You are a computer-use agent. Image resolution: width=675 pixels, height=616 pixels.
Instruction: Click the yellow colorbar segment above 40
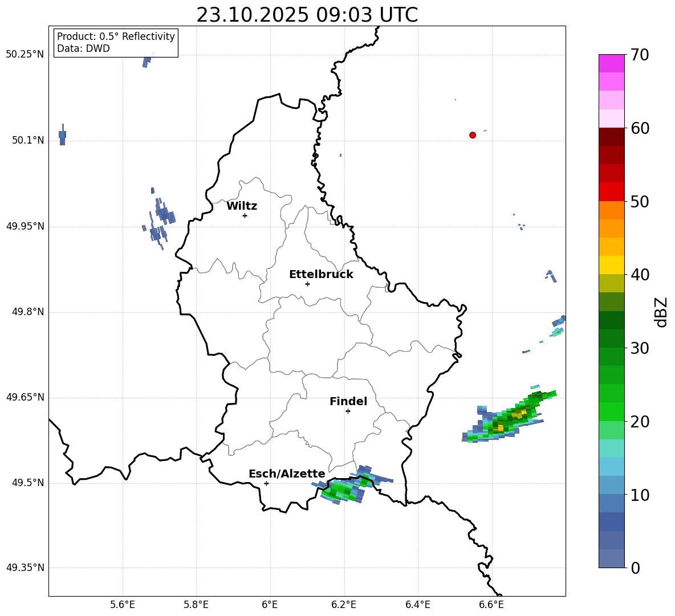[611, 265]
